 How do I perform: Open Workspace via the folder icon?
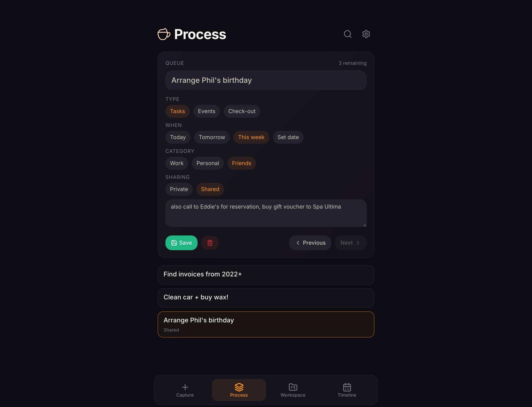(293, 387)
